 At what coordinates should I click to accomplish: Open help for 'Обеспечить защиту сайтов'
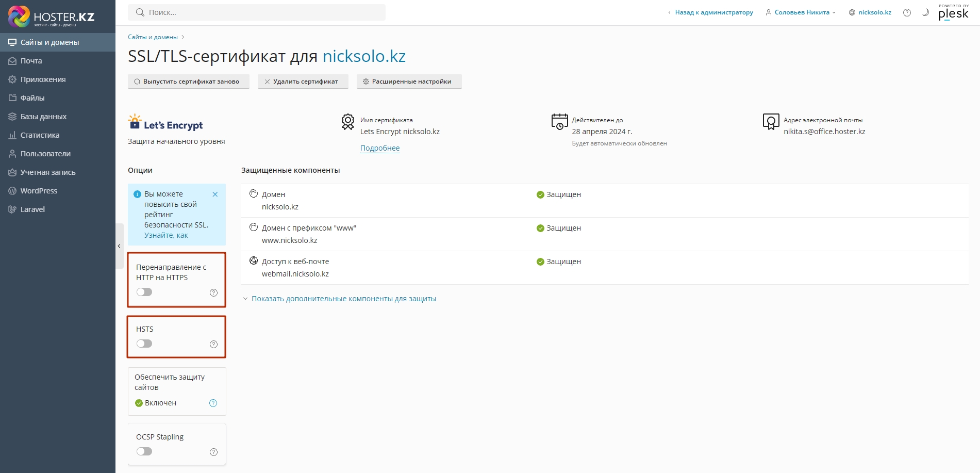(x=213, y=403)
